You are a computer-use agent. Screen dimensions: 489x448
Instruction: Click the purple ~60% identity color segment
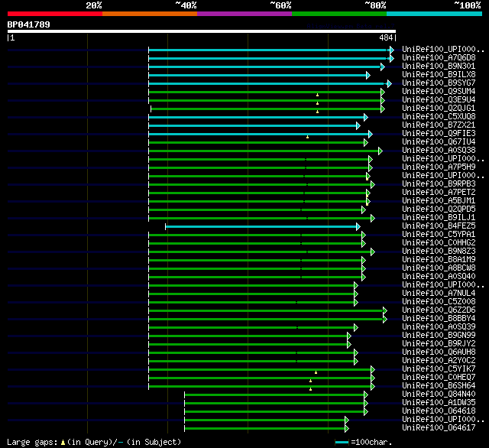(x=244, y=14)
